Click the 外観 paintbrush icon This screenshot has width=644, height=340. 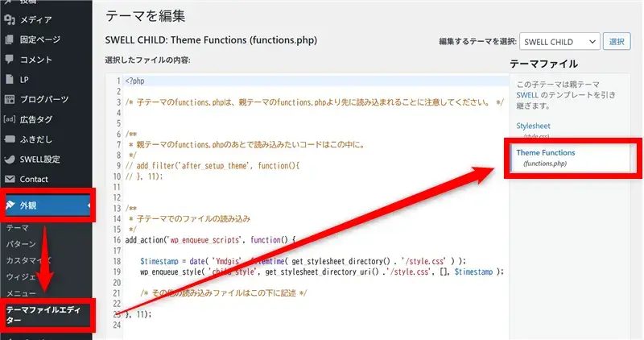[x=10, y=205]
